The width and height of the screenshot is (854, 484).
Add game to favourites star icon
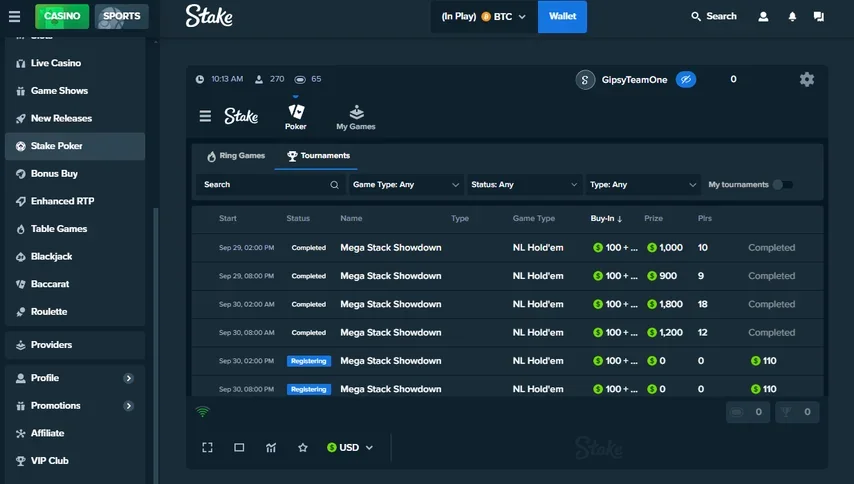click(x=303, y=448)
